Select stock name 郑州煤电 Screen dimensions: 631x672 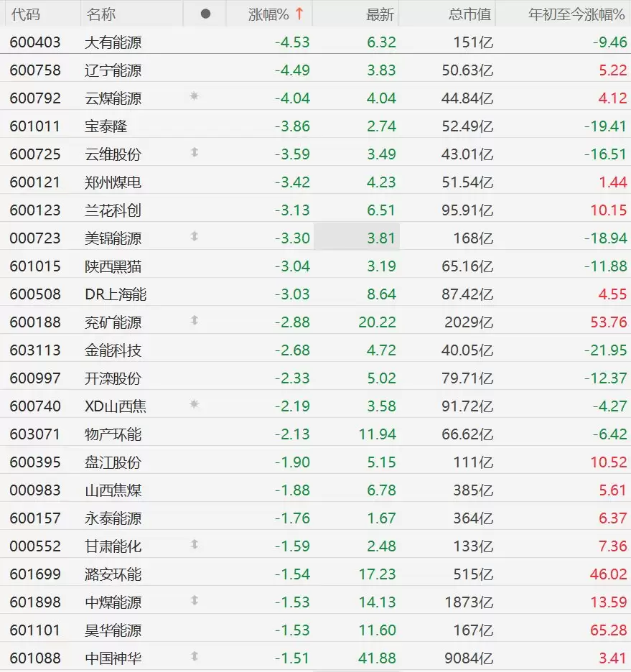tap(113, 182)
